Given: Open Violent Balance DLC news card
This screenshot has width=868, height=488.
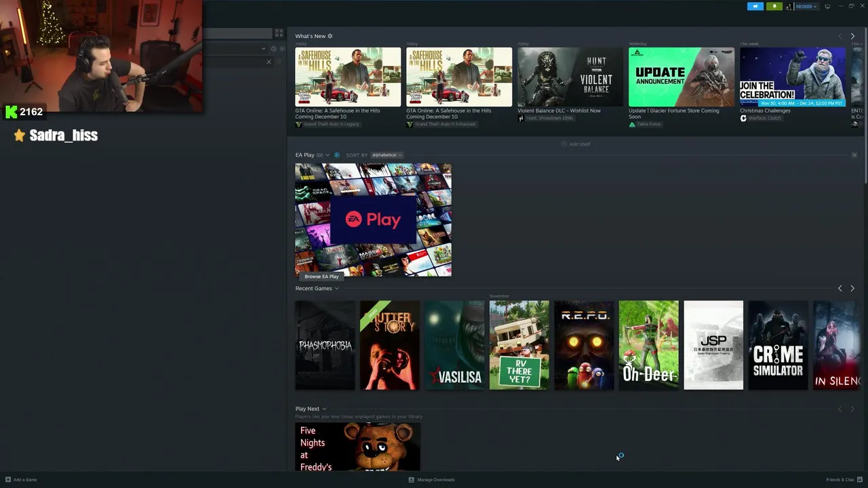Looking at the screenshot, I should click(570, 77).
